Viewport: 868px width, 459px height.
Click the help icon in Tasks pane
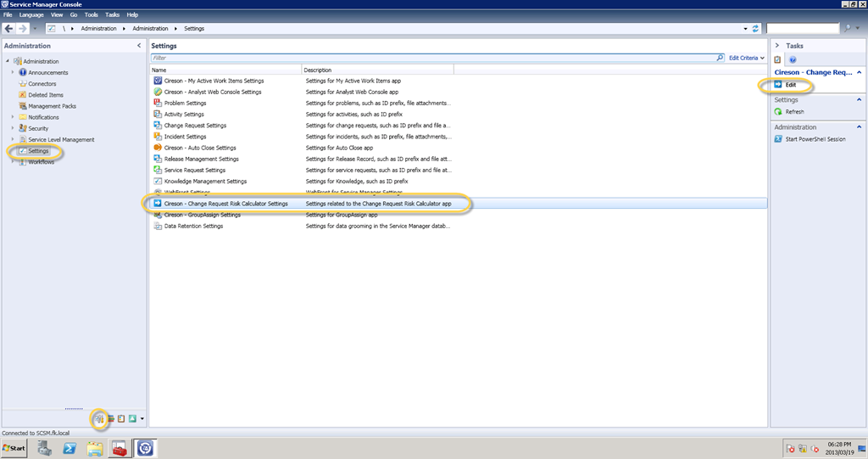[x=793, y=60]
